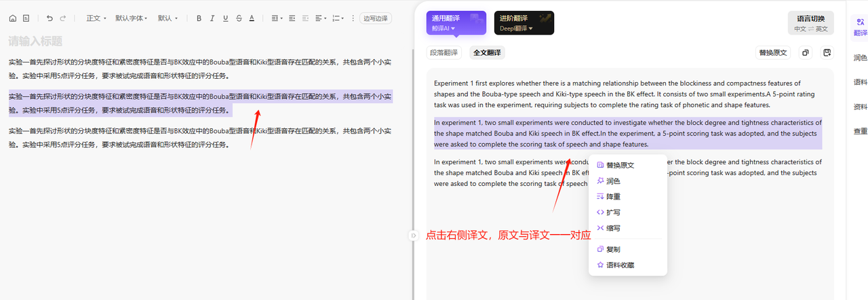Open the 正文 paragraph style dropdown
This screenshot has height=300, width=868.
pos(96,18)
